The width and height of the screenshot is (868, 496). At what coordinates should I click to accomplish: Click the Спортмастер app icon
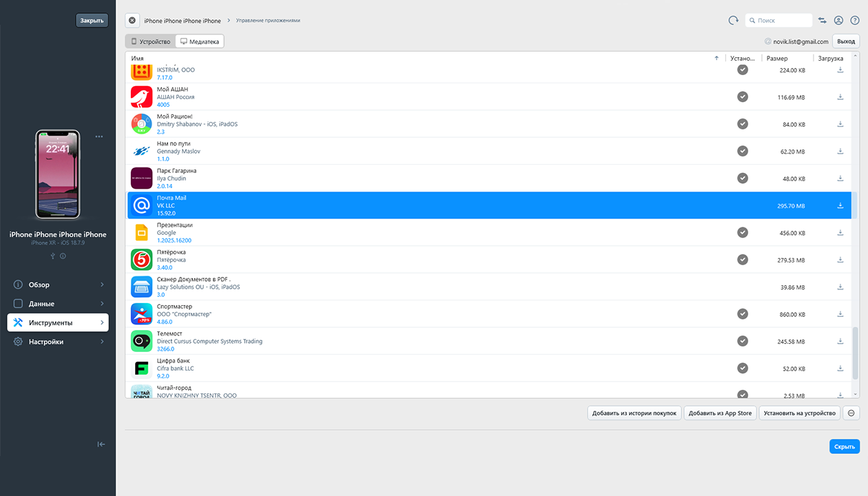tap(141, 314)
